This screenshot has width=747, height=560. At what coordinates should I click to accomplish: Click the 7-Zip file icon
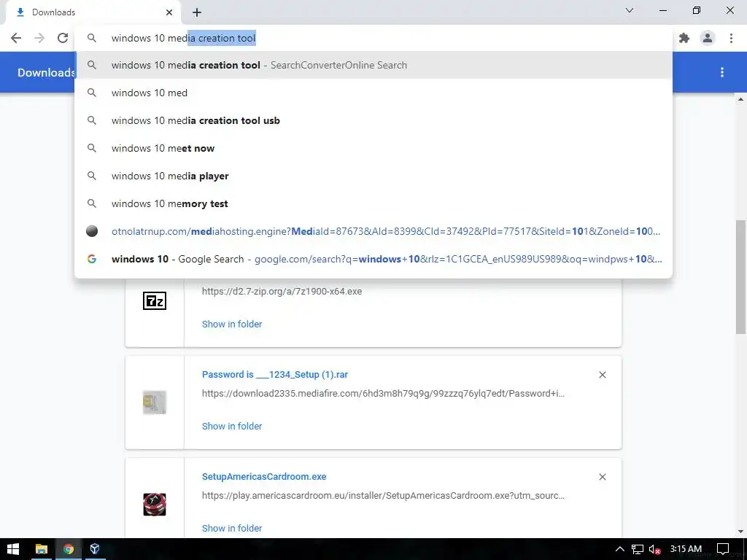155,301
